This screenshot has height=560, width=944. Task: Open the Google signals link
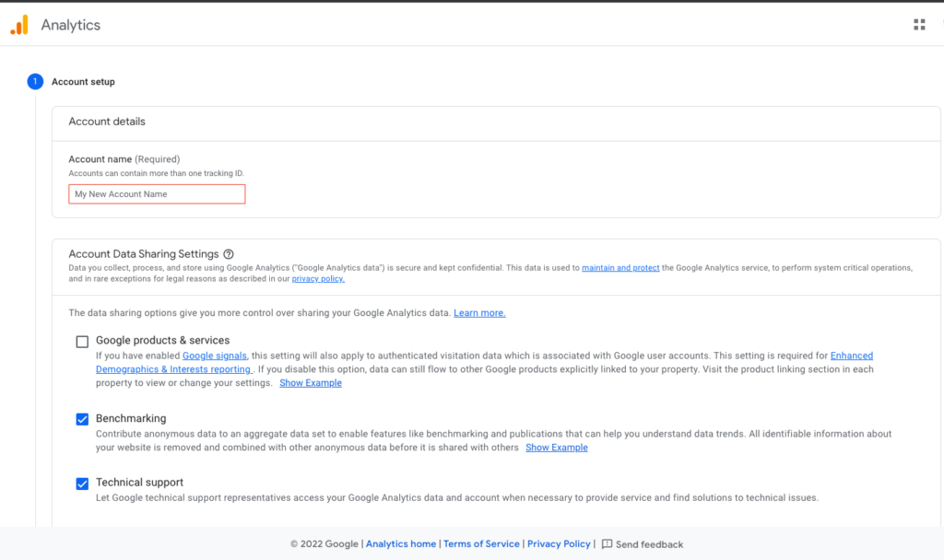(214, 356)
